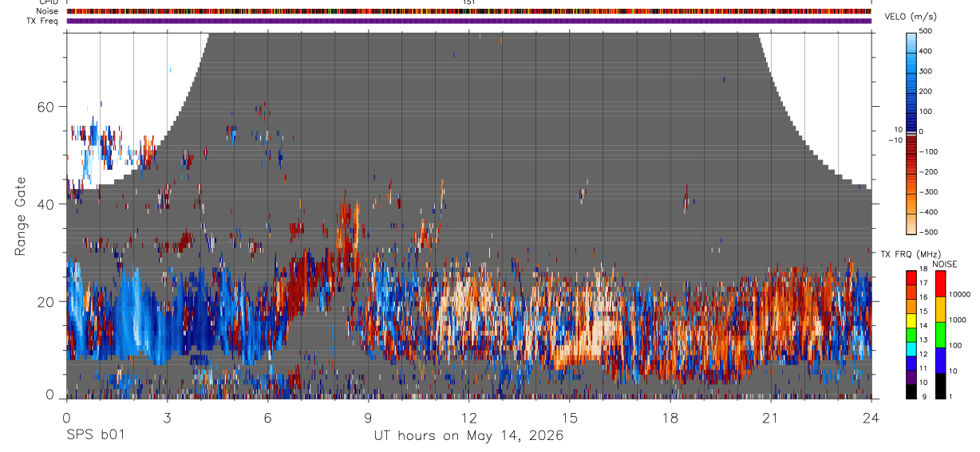Image resolution: width=980 pixels, height=452 pixels.
Task: Select the 6 tick on UT hours axis
Action: tap(267, 417)
